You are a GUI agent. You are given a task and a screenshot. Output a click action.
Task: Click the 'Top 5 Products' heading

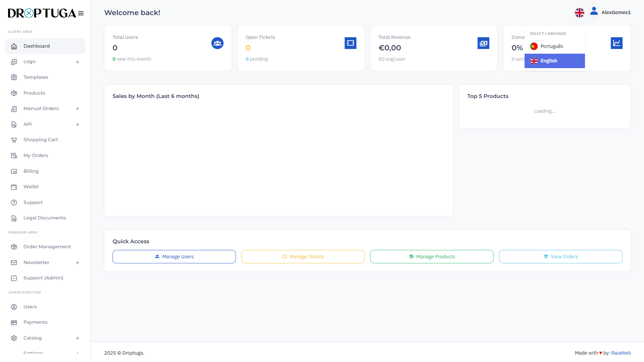click(488, 96)
